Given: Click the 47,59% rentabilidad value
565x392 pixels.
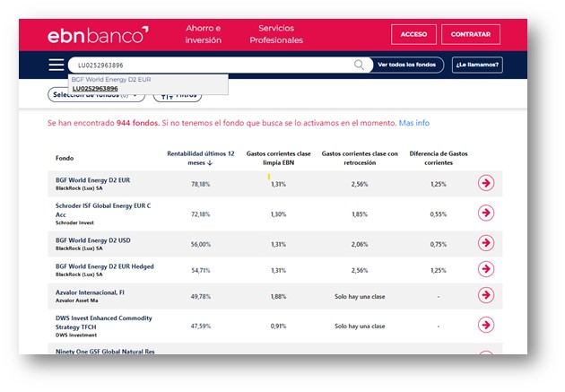Looking at the screenshot, I should coord(200,326).
